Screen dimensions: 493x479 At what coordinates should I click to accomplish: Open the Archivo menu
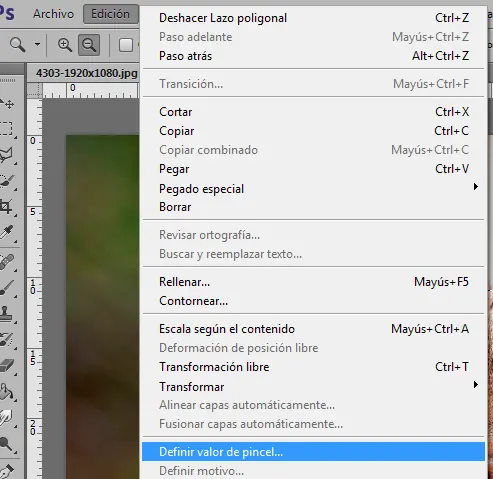point(53,14)
